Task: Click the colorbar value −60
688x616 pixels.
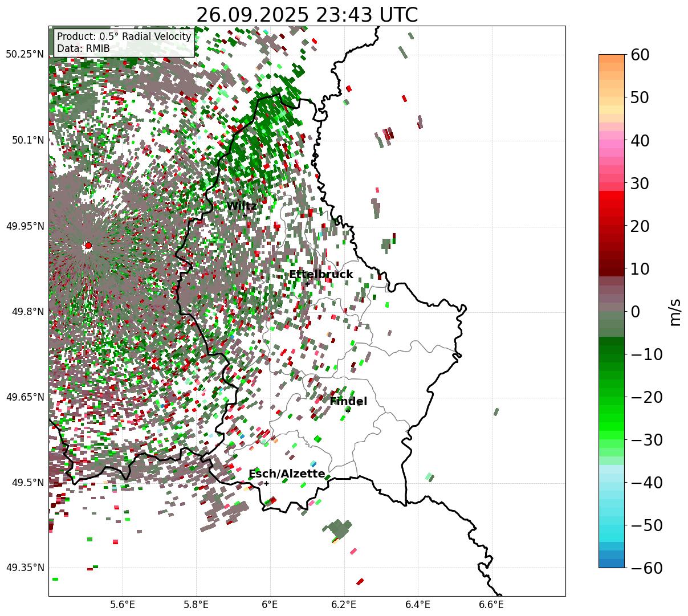Action: [646, 568]
